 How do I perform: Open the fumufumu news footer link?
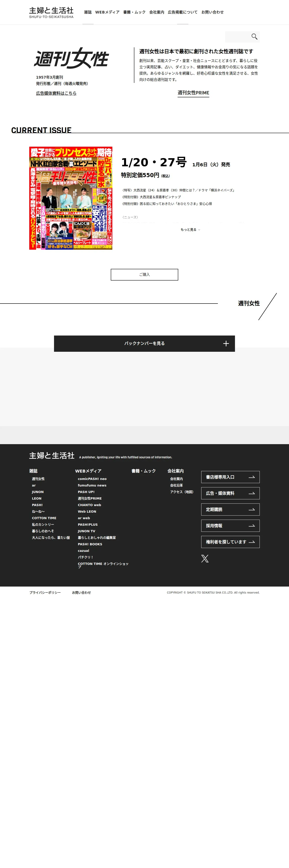coord(92,485)
